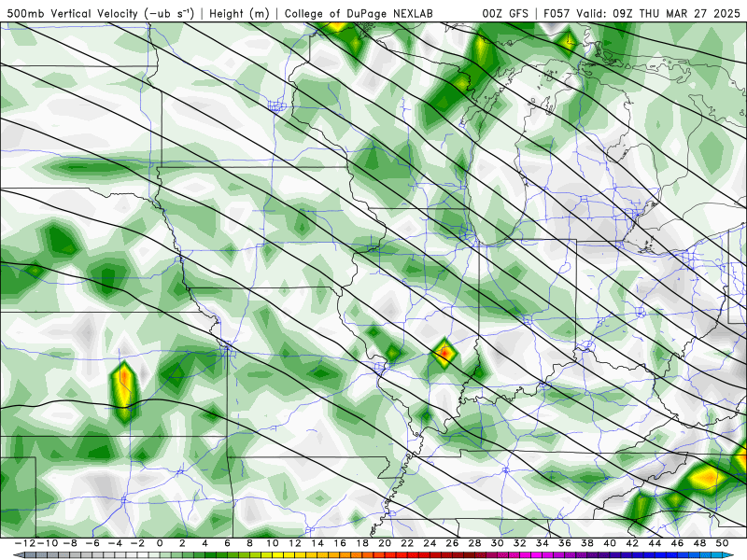Click the '40' value on the color scale
This screenshot has width=747, height=560.
tap(610, 543)
